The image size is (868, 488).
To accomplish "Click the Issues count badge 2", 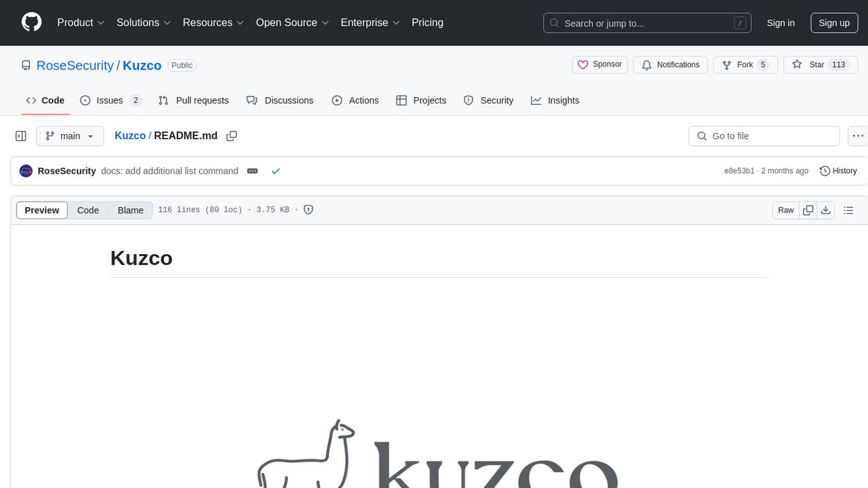I will 135,100.
